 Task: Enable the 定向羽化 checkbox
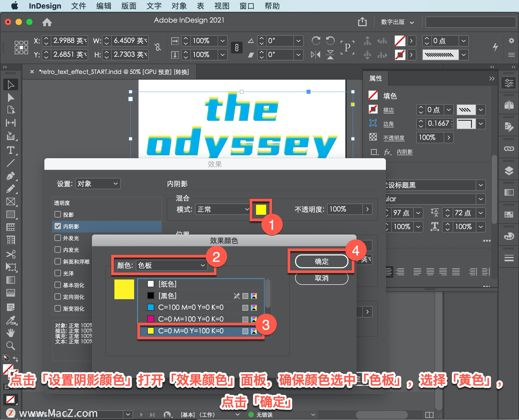click(x=58, y=297)
